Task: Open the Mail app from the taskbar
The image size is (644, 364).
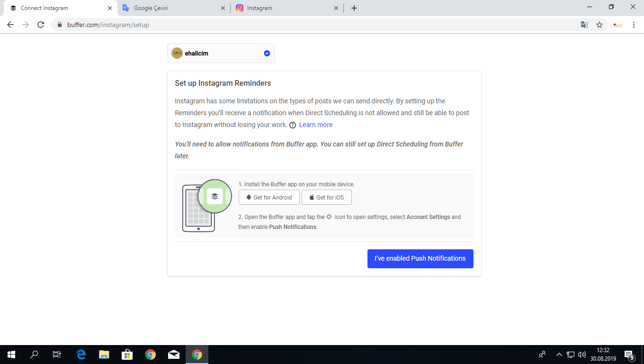Action: coord(174,355)
